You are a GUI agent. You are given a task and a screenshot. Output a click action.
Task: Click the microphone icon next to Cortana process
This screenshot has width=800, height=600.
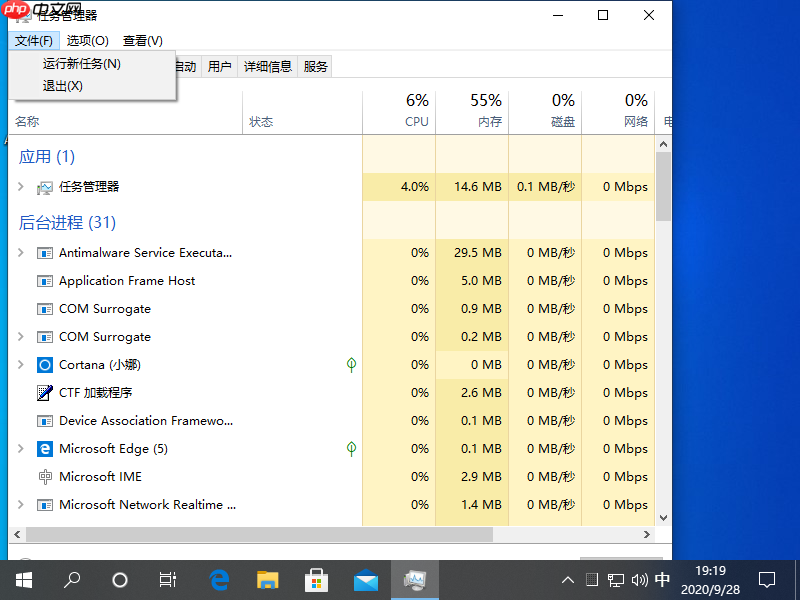(x=351, y=364)
